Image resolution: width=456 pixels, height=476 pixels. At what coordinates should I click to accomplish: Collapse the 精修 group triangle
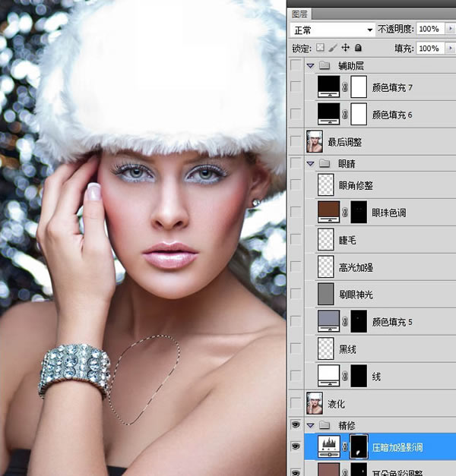(310, 426)
